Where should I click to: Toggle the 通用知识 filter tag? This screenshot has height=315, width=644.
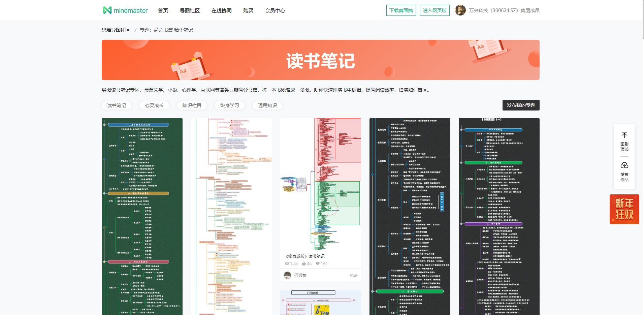[267, 105]
